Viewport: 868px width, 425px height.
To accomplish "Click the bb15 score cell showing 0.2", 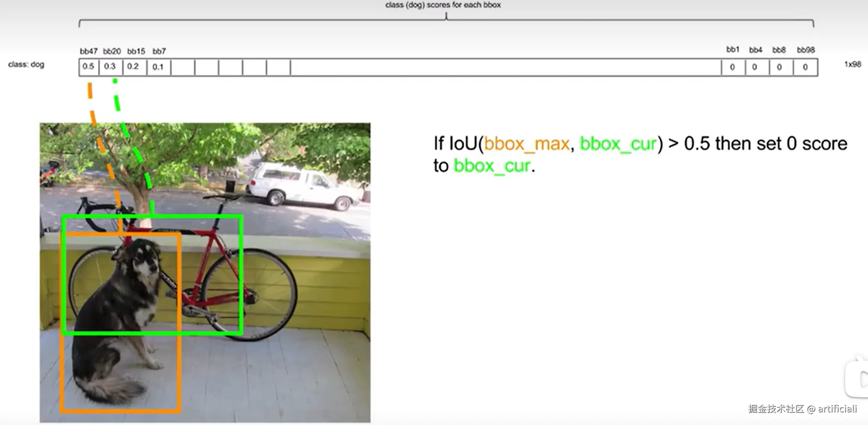I will click(134, 67).
